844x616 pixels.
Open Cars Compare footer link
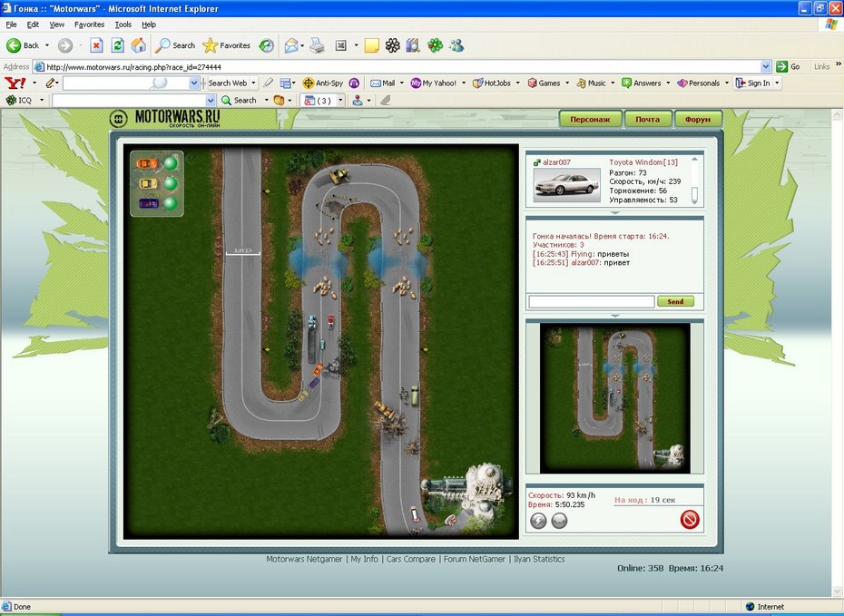point(411,559)
